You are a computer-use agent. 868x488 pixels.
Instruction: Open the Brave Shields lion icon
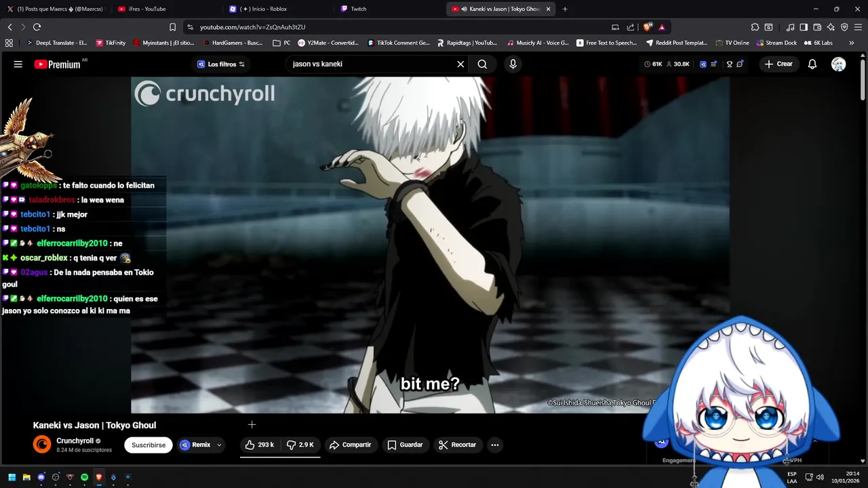[x=648, y=27]
